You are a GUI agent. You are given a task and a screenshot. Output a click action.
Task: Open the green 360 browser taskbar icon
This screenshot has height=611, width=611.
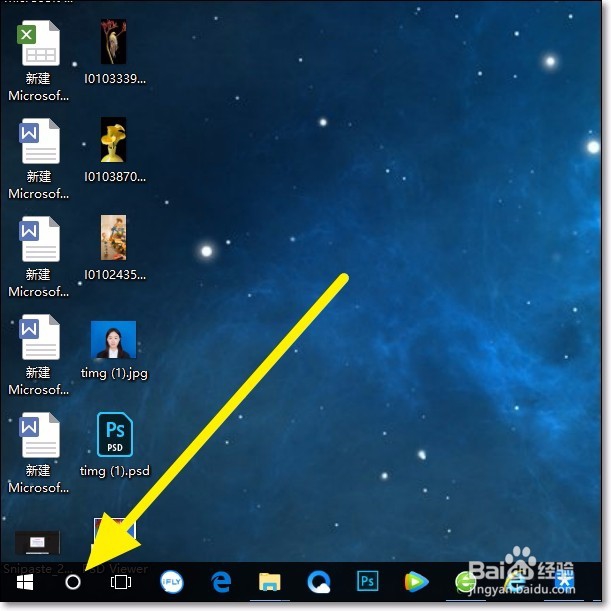click(465, 583)
